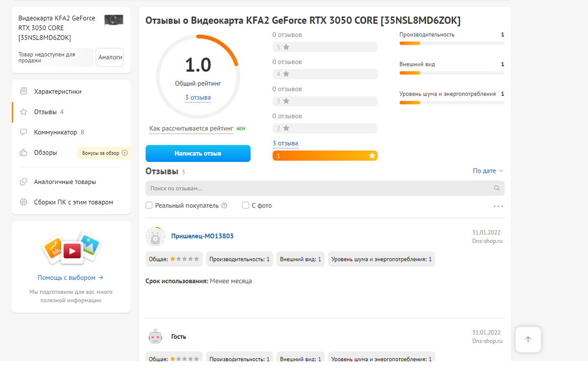This screenshot has height=368, width=588.
Task: Click Уровень шума и энергопотребления rating bar
Action: coord(452,103)
